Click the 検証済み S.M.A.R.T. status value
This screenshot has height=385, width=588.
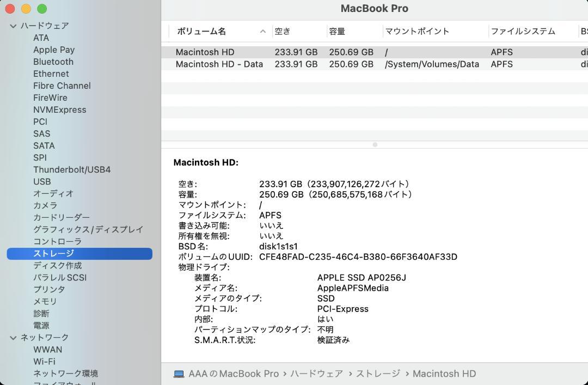coord(333,340)
